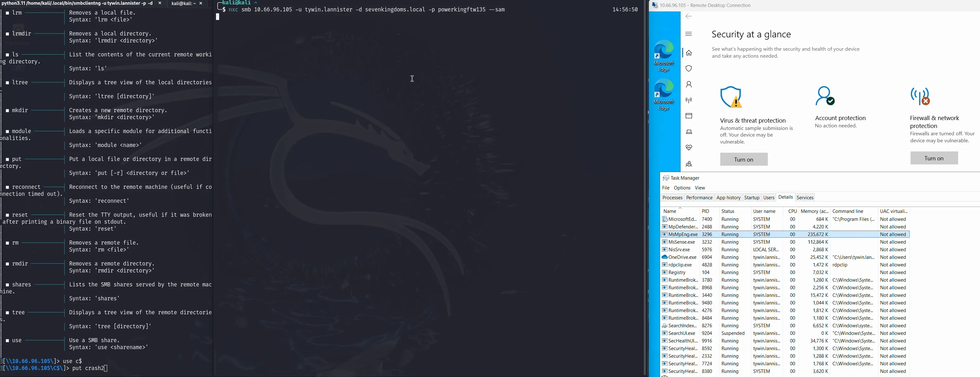Viewport: 980px width, 377px height.
Task: Sort processes by the PID column header
Action: pos(705,211)
